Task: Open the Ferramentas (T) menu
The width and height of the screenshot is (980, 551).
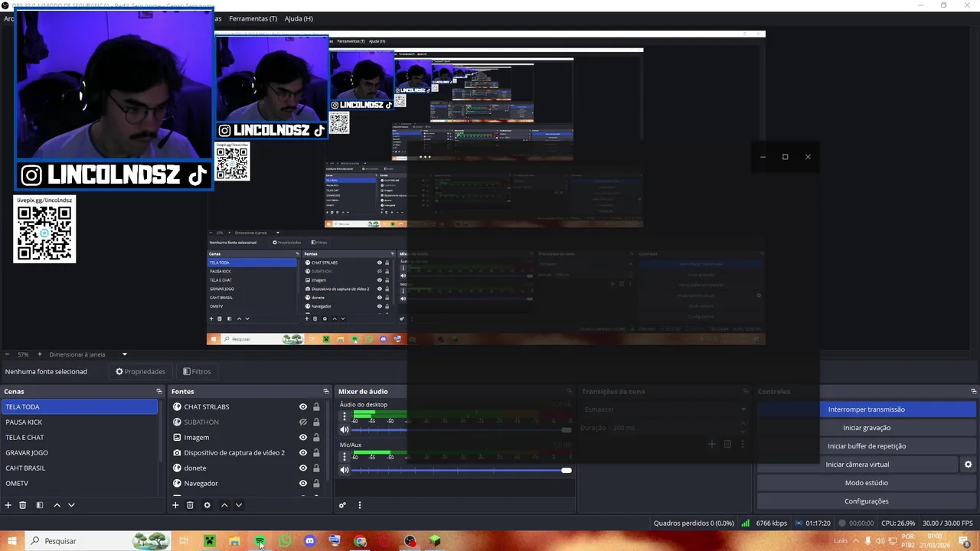Action: click(253, 18)
